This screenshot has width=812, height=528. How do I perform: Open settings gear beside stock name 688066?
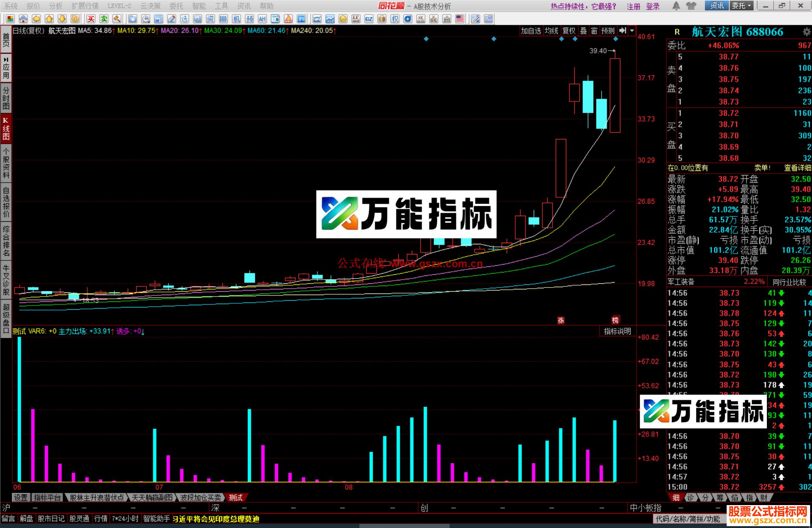(x=806, y=32)
